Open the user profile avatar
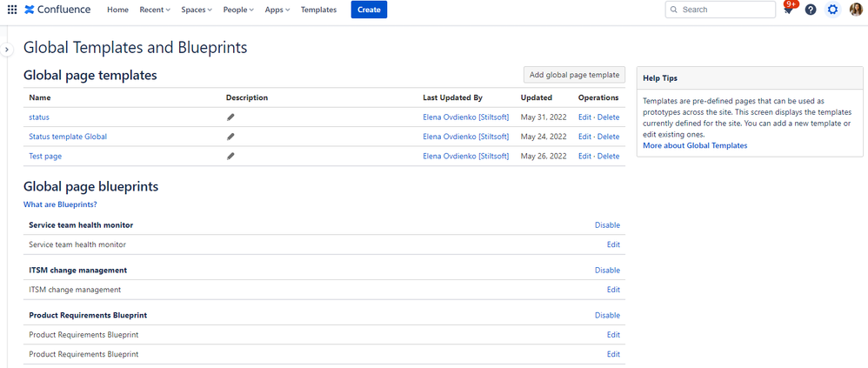The width and height of the screenshot is (868, 368). click(x=855, y=10)
